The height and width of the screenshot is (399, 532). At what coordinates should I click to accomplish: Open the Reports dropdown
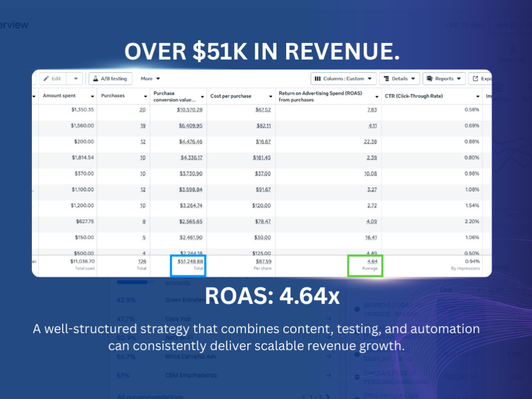[x=444, y=79]
